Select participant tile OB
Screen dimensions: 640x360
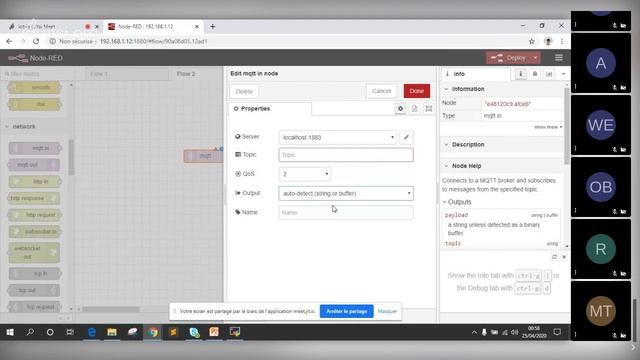pyautogui.click(x=601, y=187)
